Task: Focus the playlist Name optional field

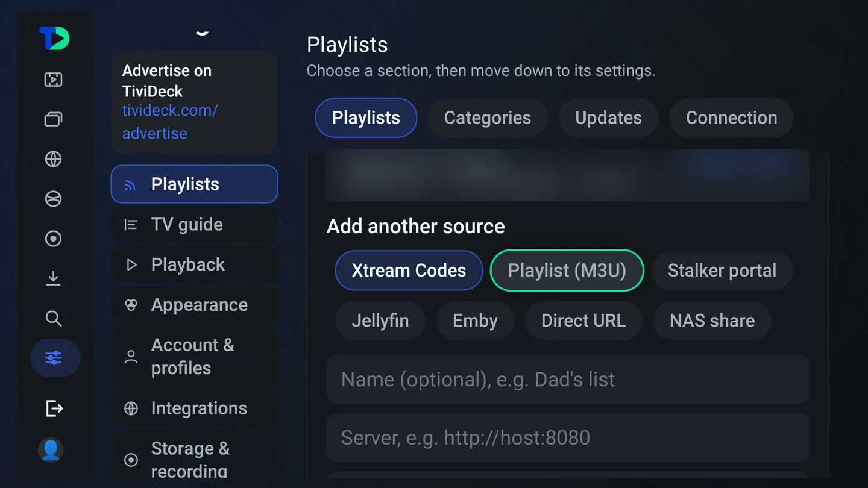Action: pyautogui.click(x=567, y=380)
